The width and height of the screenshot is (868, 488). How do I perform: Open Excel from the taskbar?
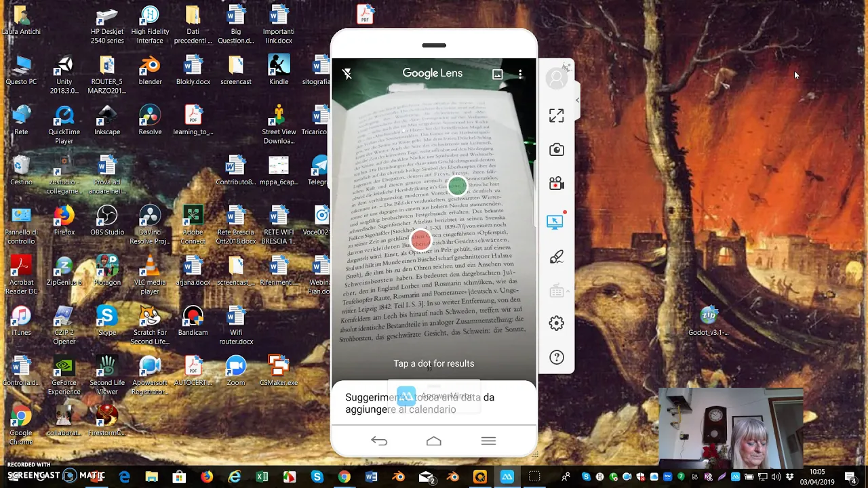262,477
